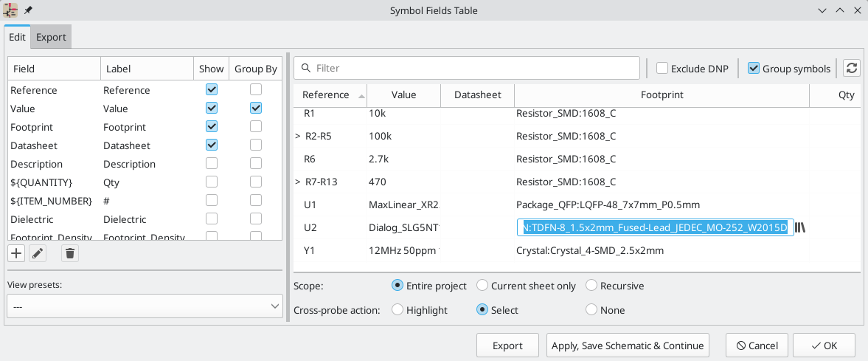Click the refresh grouping icon
This screenshot has width=868, height=361.
[x=852, y=68]
